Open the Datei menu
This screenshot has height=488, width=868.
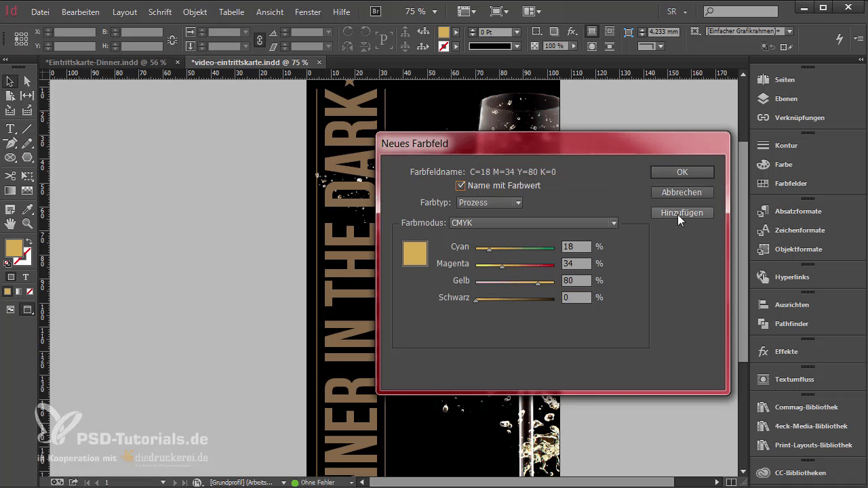coord(40,12)
